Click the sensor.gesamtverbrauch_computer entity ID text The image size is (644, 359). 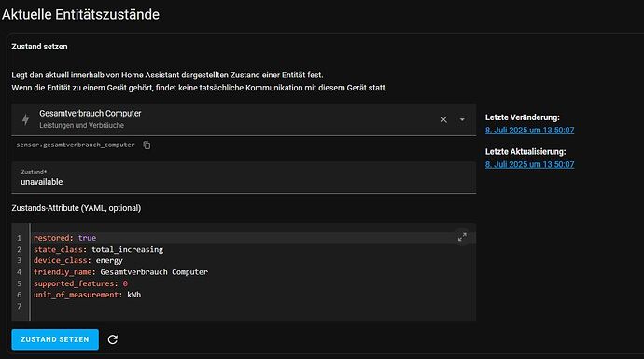coord(76,145)
